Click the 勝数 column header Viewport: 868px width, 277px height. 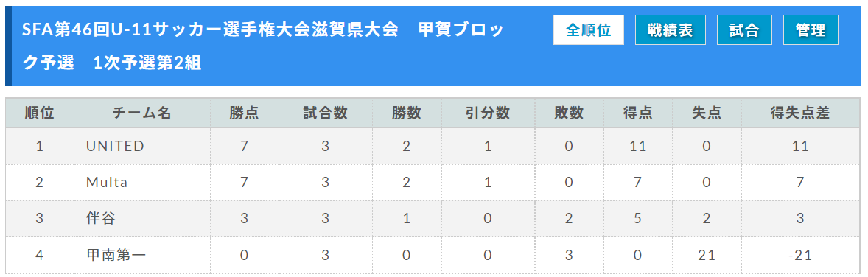(x=407, y=113)
